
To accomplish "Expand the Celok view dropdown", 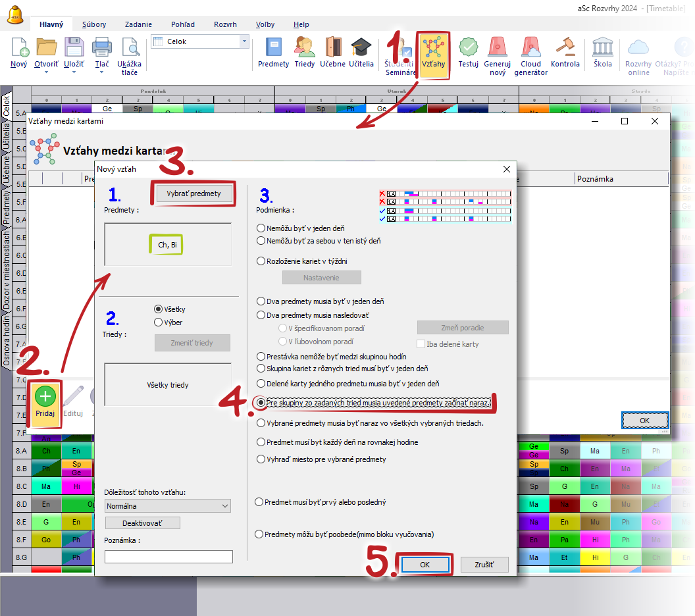I will (x=244, y=41).
